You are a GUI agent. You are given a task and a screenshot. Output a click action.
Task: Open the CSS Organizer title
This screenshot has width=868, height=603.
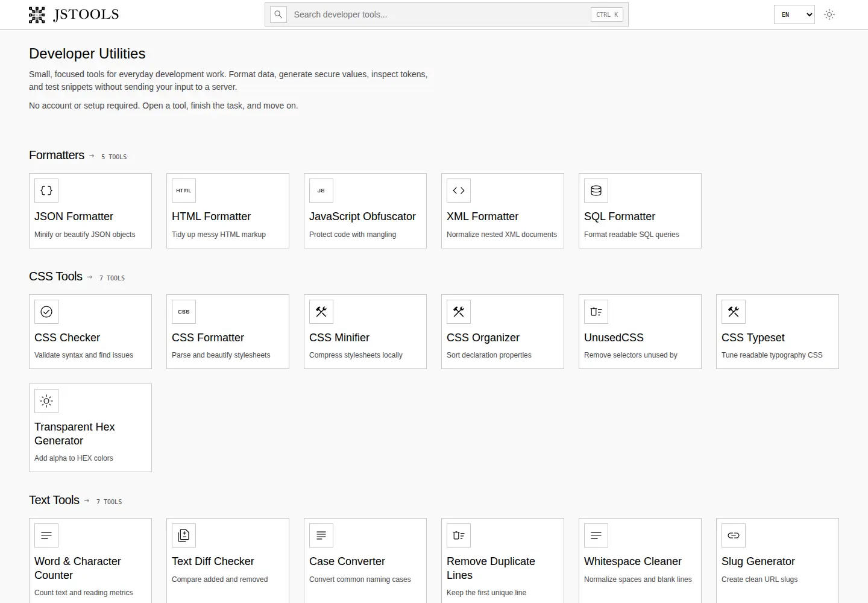[x=483, y=338]
